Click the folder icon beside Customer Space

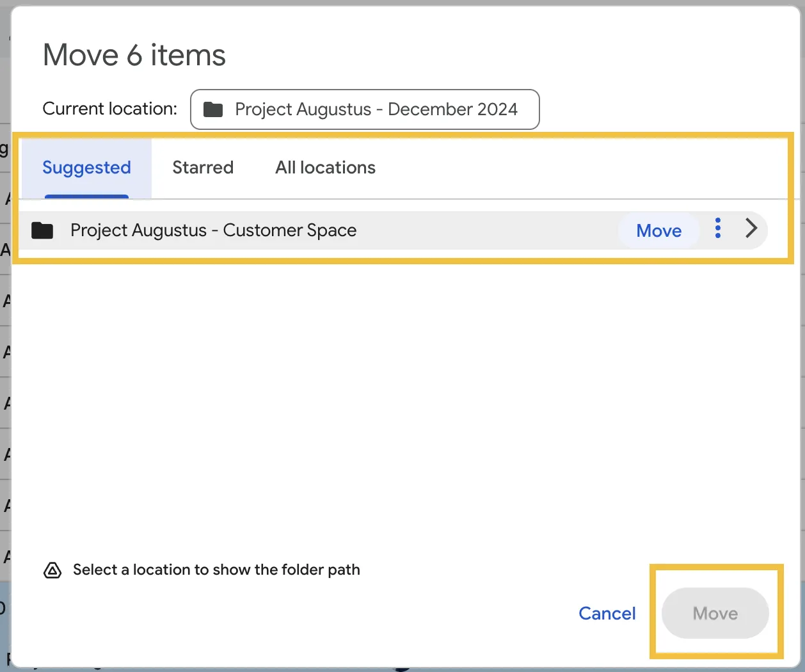click(42, 230)
